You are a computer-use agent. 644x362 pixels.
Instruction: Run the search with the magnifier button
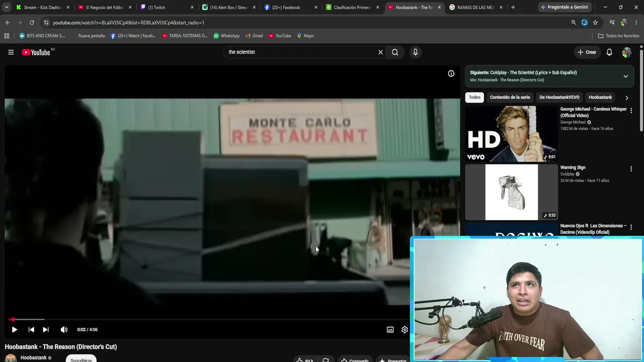[x=395, y=52]
